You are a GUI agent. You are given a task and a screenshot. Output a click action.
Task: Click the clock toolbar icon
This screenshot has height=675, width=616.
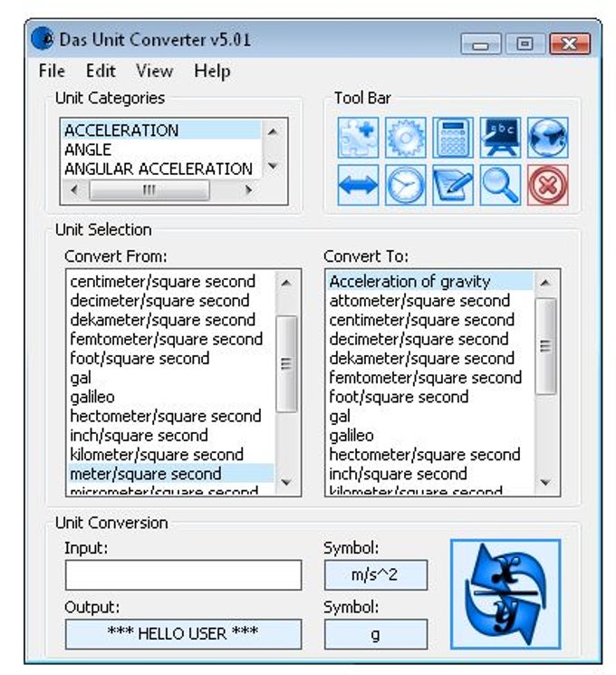pos(405,185)
